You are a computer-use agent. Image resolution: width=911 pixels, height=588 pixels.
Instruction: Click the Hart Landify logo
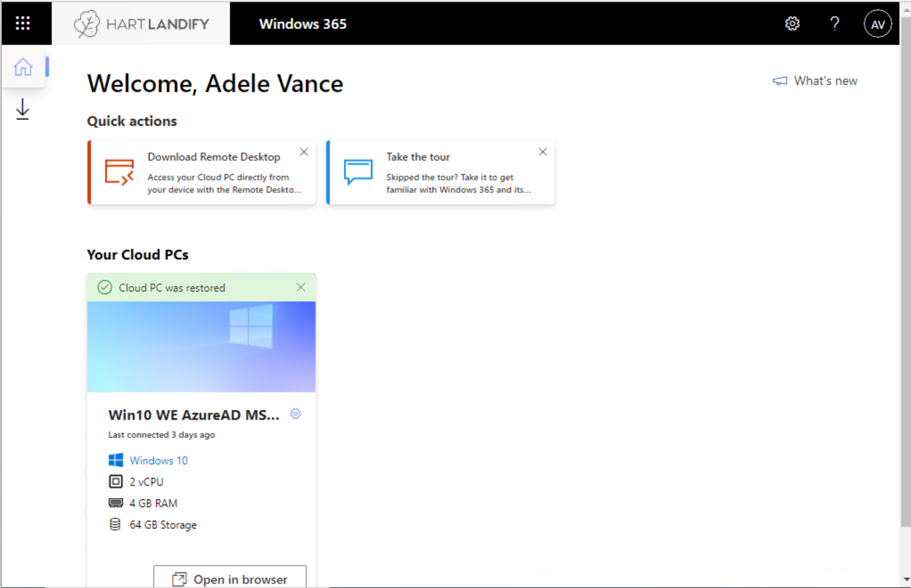tap(141, 24)
